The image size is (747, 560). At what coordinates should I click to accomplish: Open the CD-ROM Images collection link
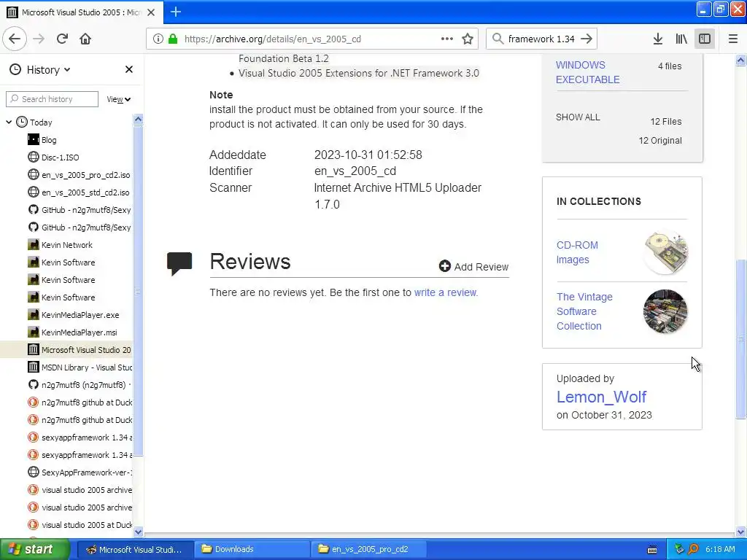coord(577,252)
